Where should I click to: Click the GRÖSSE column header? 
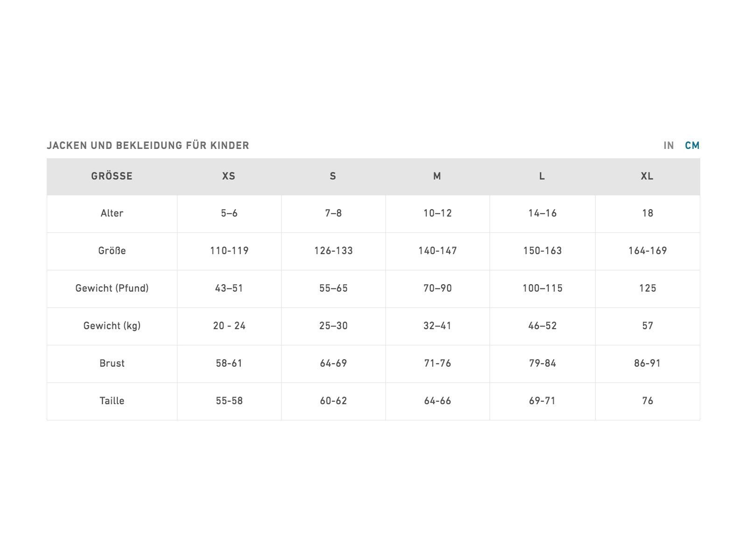pyautogui.click(x=112, y=176)
